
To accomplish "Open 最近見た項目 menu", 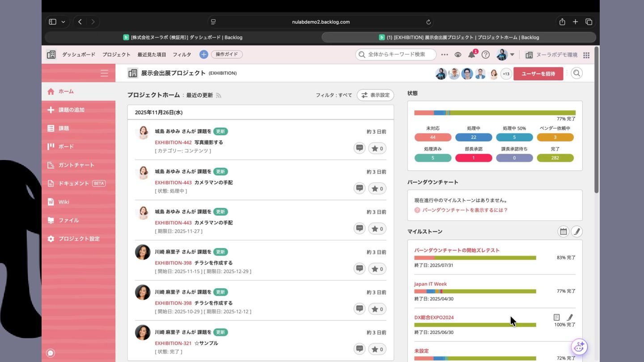I will coord(152,55).
